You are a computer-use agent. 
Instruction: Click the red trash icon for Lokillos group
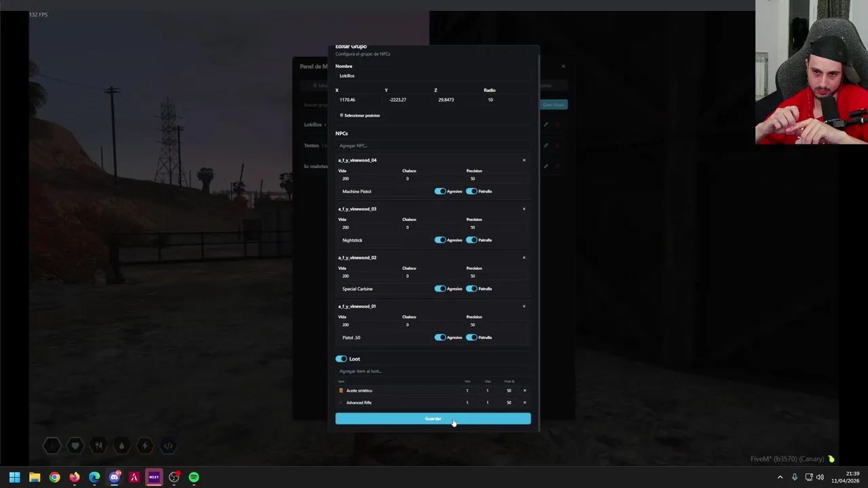tap(558, 125)
